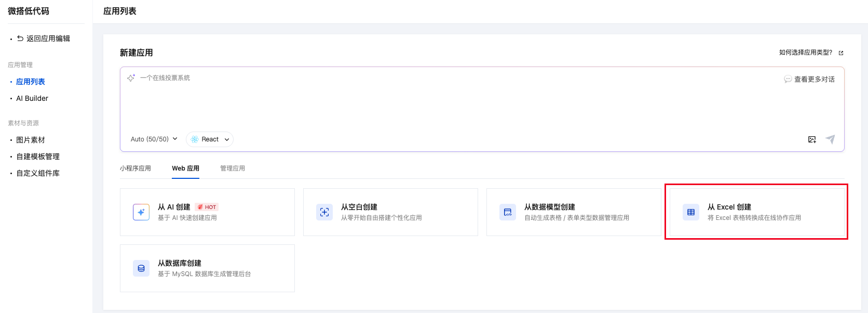Screen dimensions: 868x313
Task: Click the 从 AI 创建 card icon
Action: 141,212
